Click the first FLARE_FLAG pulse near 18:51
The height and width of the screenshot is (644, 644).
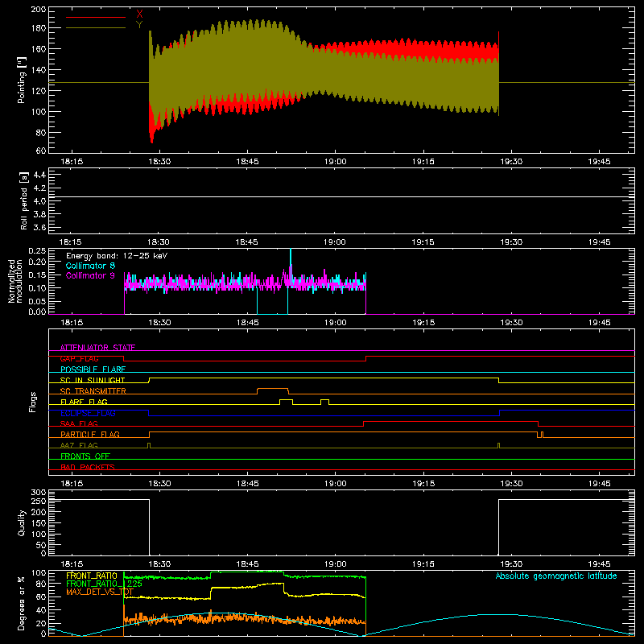287,400
